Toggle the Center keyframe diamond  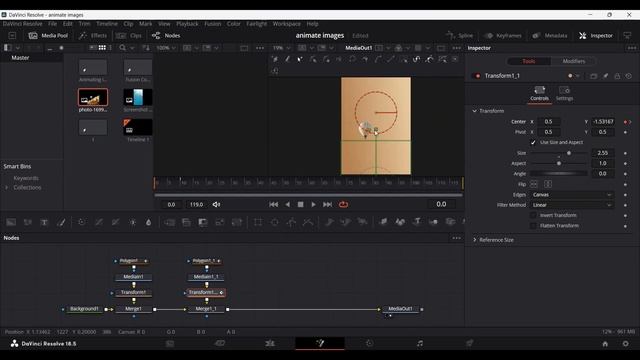pos(625,122)
